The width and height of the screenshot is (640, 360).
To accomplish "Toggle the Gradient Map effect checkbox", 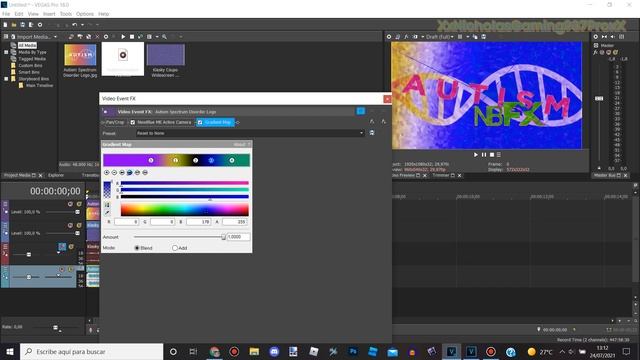I will (200, 122).
